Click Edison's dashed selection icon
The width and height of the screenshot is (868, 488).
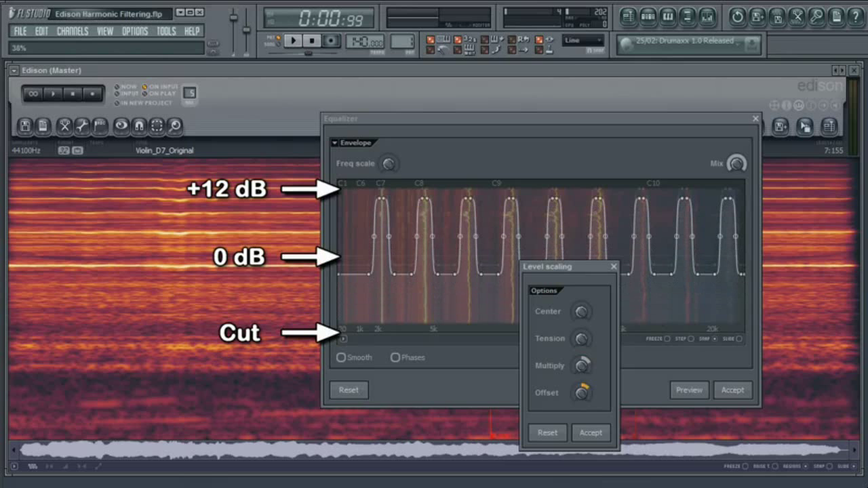[157, 125]
